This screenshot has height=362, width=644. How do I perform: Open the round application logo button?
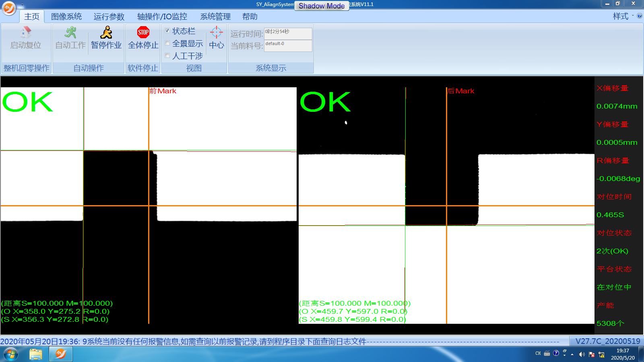tap(9, 8)
